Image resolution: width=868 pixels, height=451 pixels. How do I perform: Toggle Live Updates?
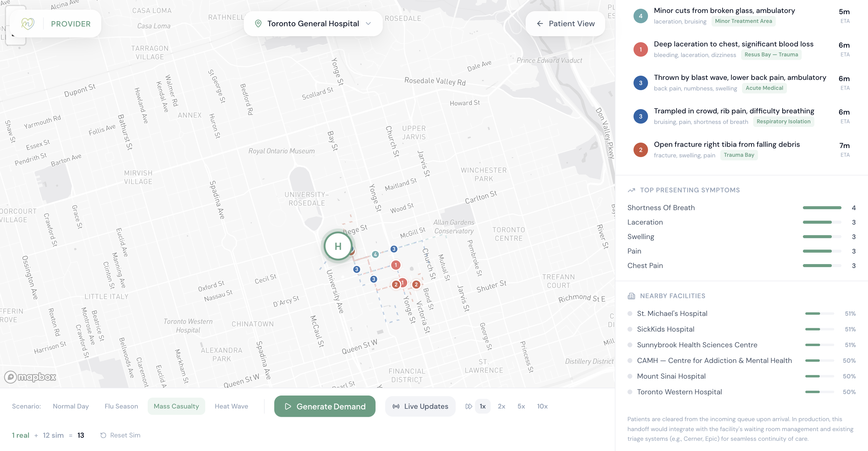[420, 406]
